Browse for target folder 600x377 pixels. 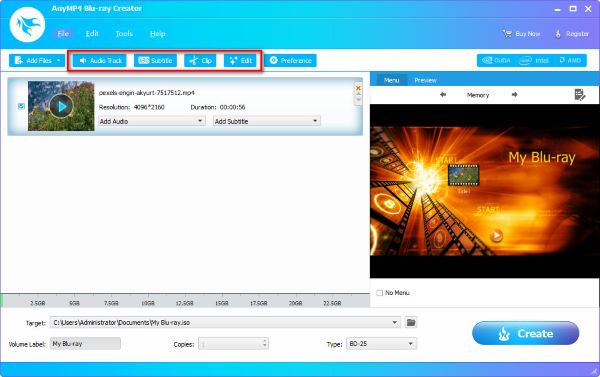pyautogui.click(x=411, y=323)
